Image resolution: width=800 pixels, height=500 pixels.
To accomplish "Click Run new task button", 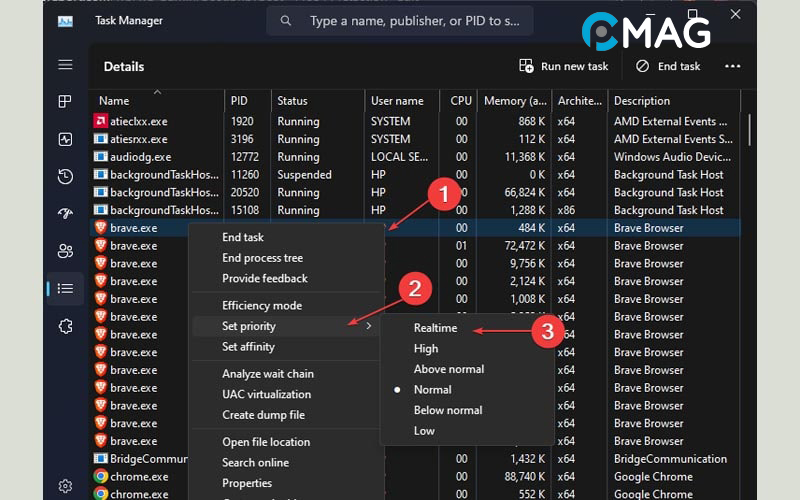I will (563, 66).
